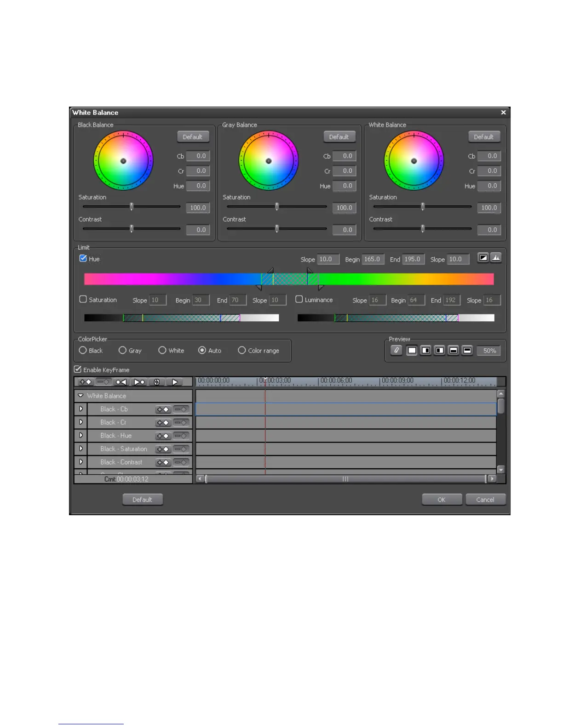Toggle loop playback in timeline toolbar
Screen dimensions: 563x728
coord(157,382)
